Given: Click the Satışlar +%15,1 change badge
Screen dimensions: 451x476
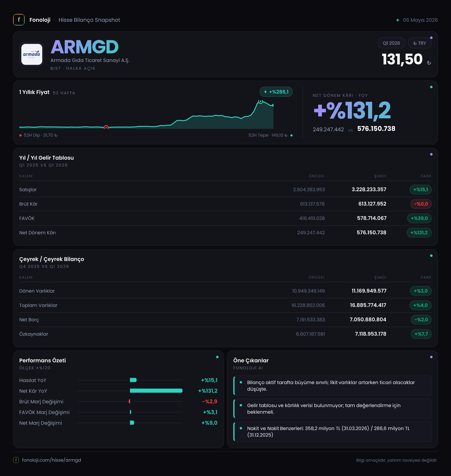Looking at the screenshot, I should [x=420, y=190].
